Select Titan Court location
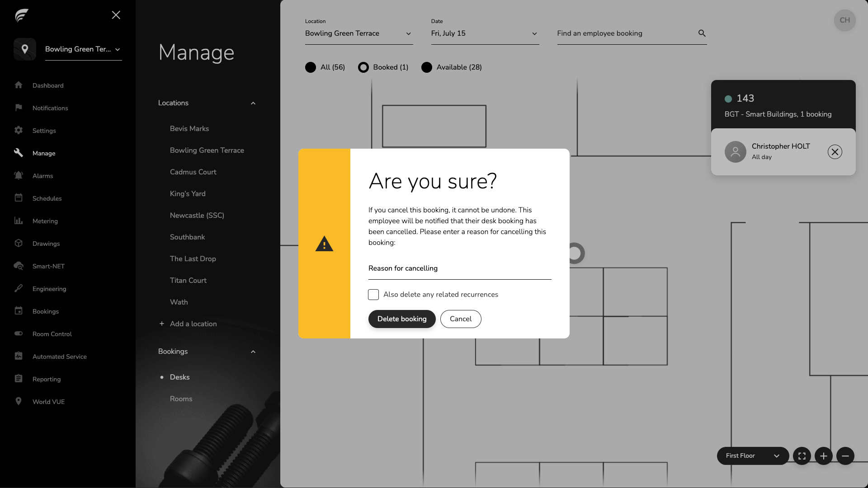 click(188, 281)
